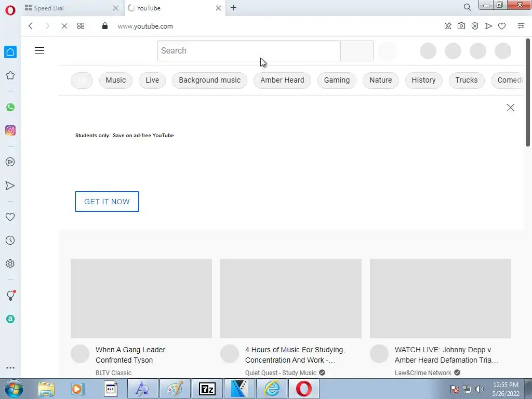Click the volume speaker tray icon

coord(479,389)
